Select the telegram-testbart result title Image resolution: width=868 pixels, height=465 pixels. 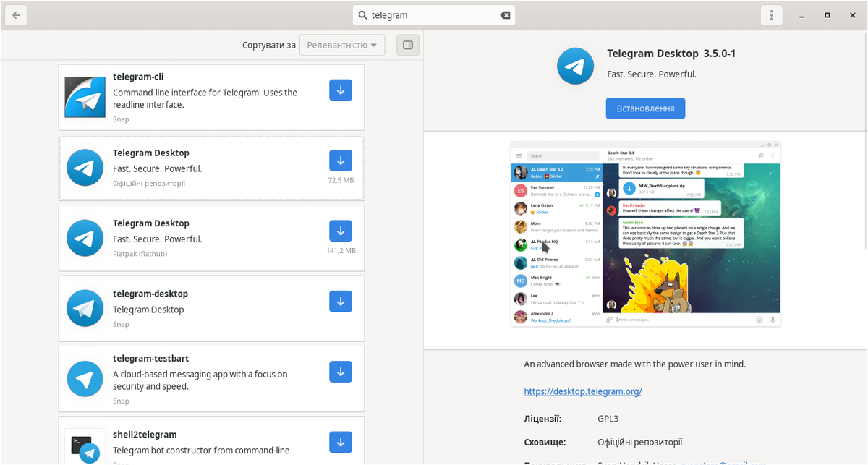[150, 358]
